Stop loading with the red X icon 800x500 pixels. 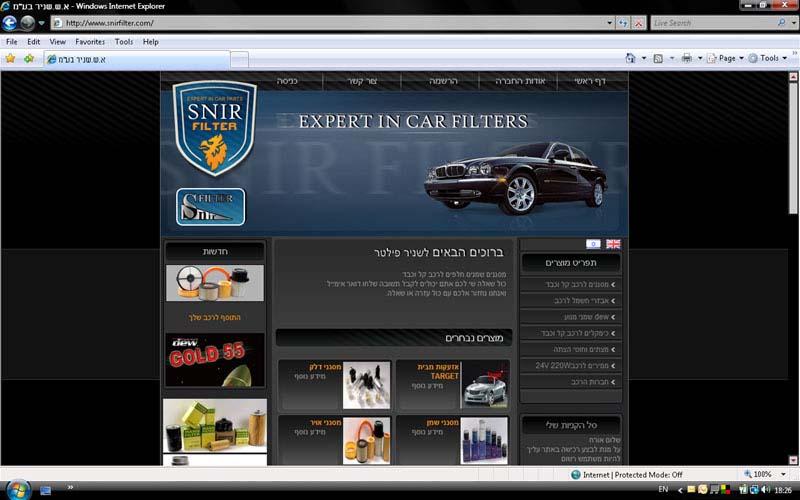click(638, 23)
